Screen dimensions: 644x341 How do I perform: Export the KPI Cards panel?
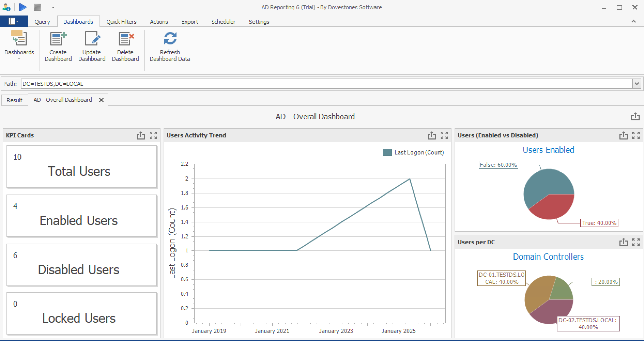point(141,135)
